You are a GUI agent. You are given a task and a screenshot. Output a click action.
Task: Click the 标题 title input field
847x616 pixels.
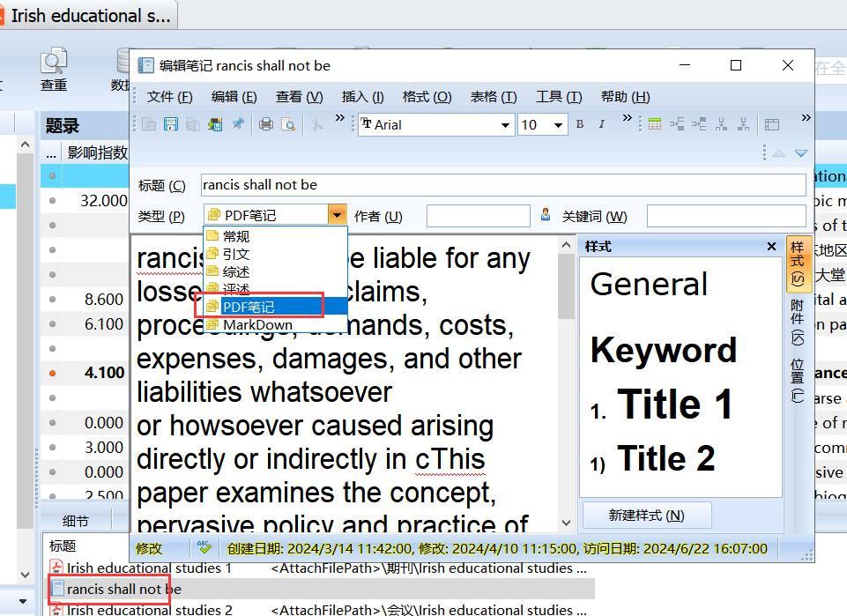503,185
